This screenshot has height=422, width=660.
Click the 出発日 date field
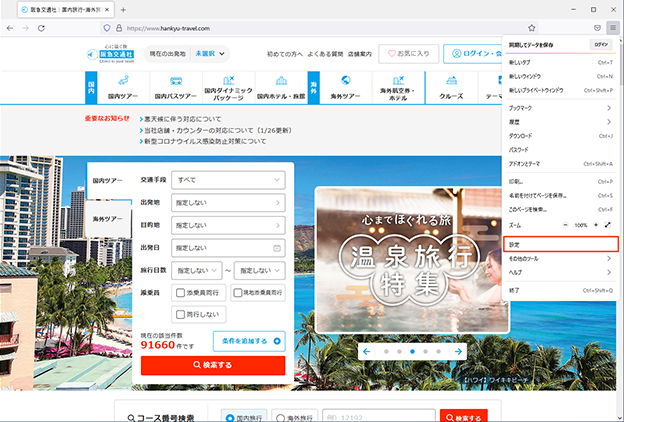point(228,248)
